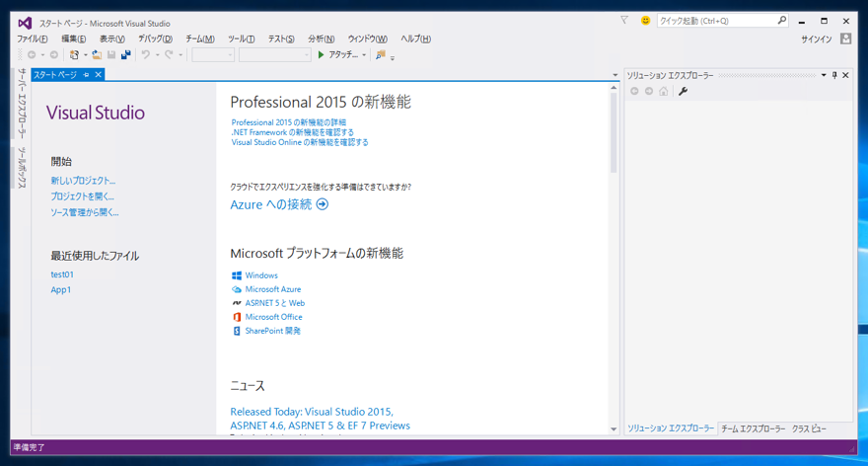This screenshot has width=868, height=466.
Task: Click the New Project toolbar icon
Action: coord(74,55)
